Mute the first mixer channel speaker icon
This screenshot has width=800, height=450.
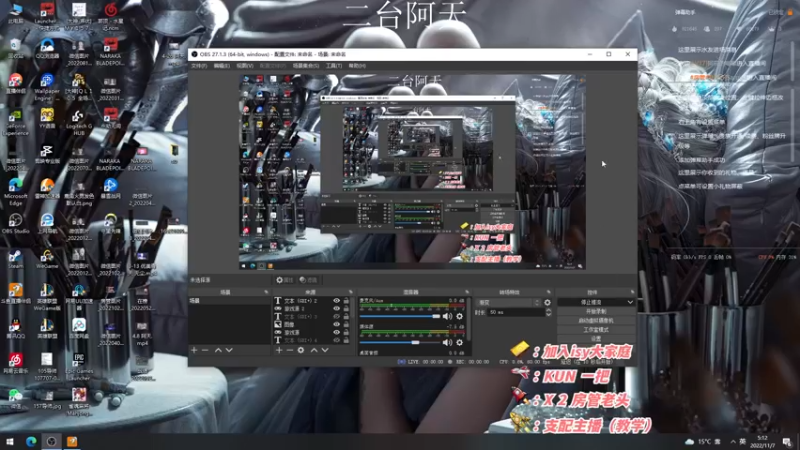pyautogui.click(x=447, y=316)
